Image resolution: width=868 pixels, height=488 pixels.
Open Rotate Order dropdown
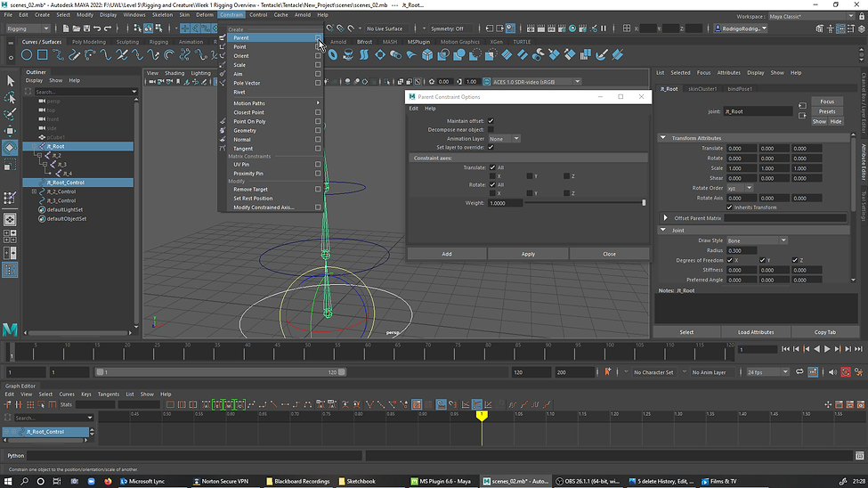740,188
